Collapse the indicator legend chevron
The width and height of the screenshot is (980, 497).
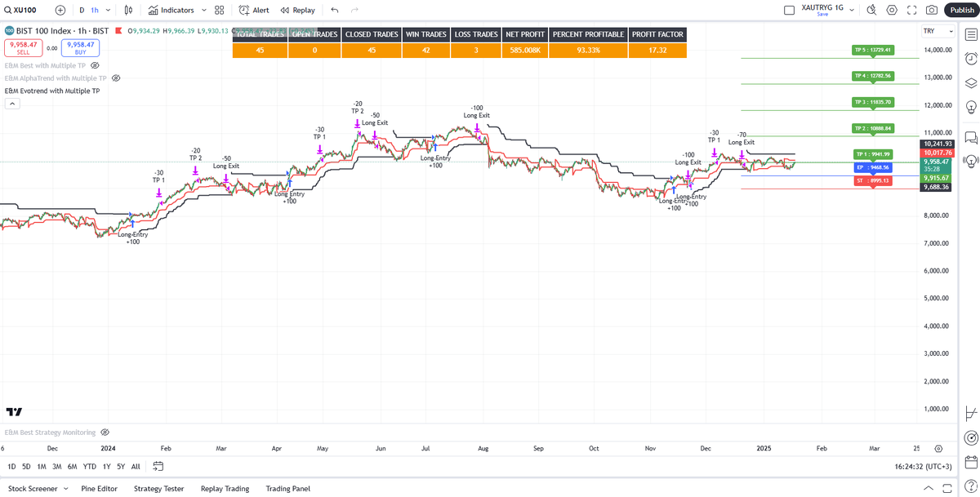coord(11,104)
